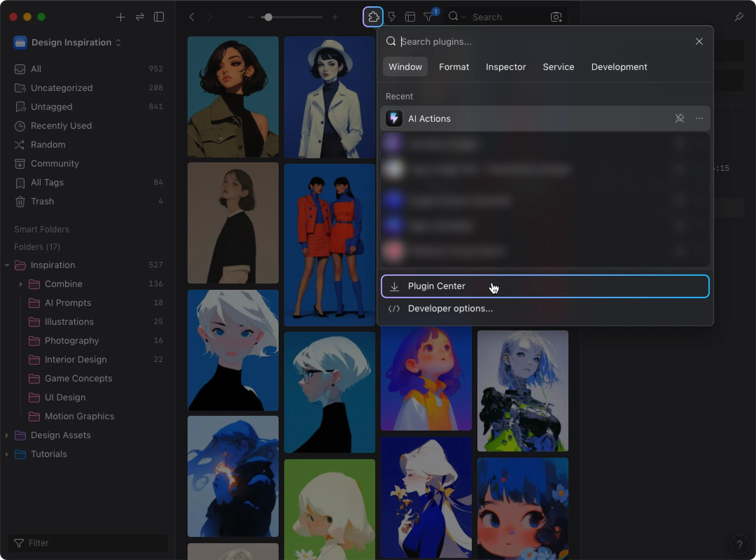The height and width of the screenshot is (560, 756).
Task: Click the plugins puzzle-piece toolbar icon
Action: pyautogui.click(x=373, y=17)
